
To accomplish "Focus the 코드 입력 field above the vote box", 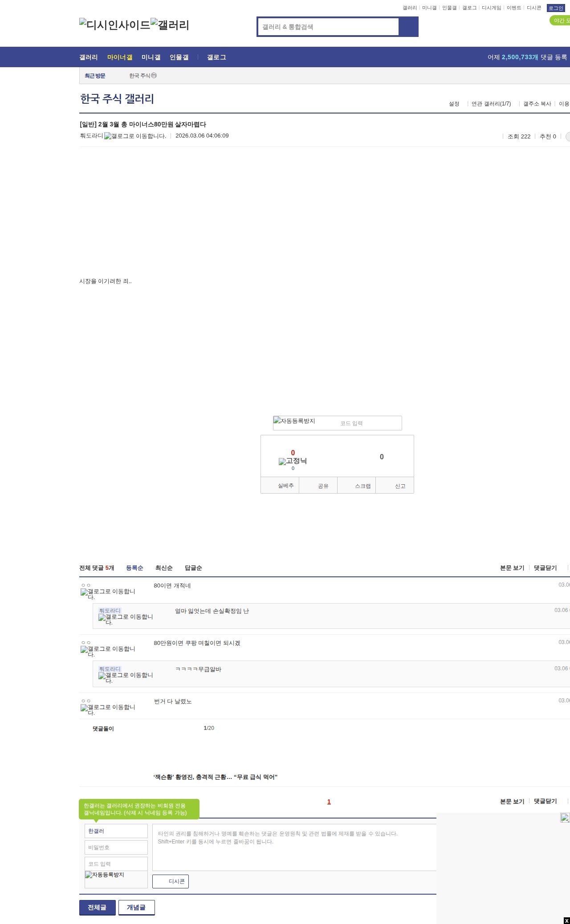I will (370, 423).
